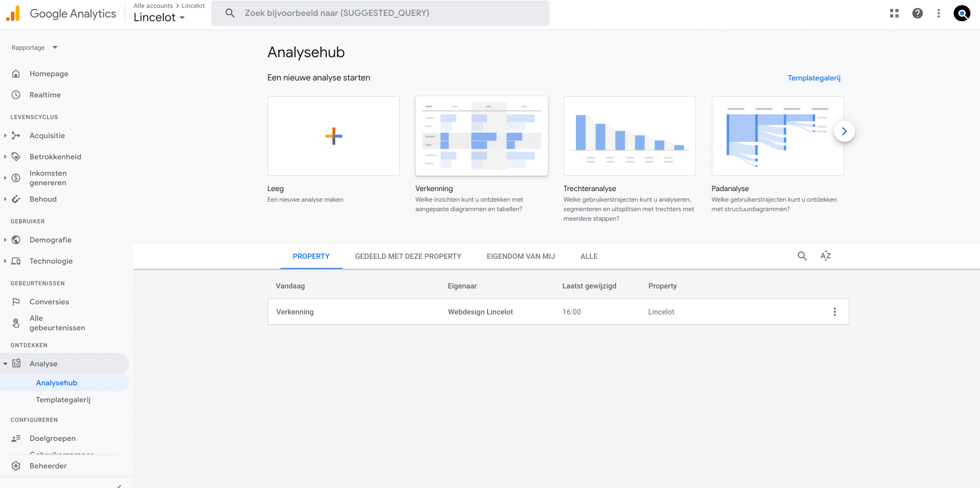980x488 pixels.
Task: Open the Help question mark icon
Action: coord(918,13)
